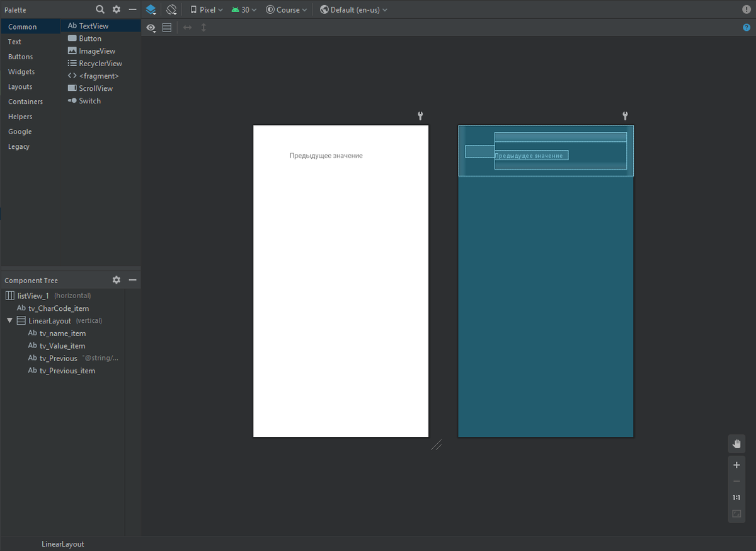This screenshot has width=756, height=551.
Task: Select the Layouts palette category
Action: pos(20,87)
